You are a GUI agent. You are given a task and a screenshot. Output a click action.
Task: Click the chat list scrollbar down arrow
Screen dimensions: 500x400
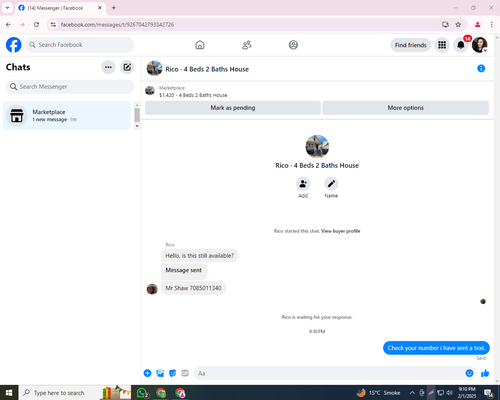[137, 126]
